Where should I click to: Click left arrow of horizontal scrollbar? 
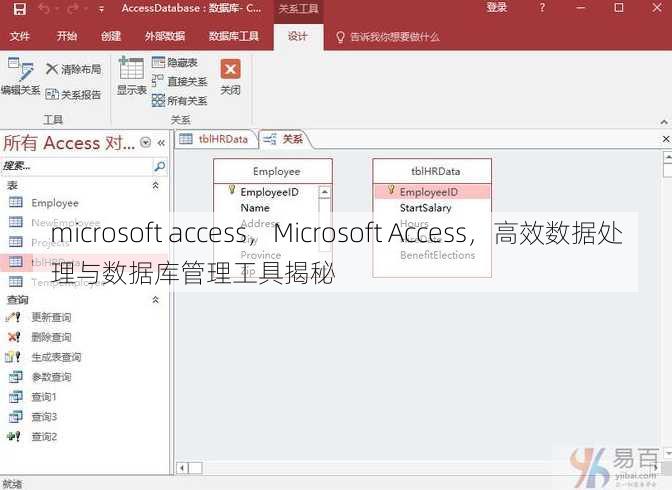pyautogui.click(x=182, y=468)
